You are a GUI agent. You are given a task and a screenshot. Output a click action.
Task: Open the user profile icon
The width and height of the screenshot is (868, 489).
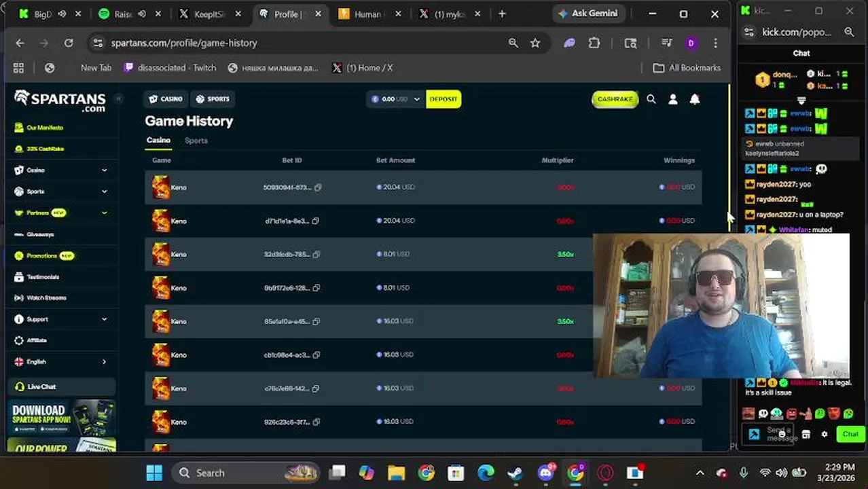[x=672, y=99]
